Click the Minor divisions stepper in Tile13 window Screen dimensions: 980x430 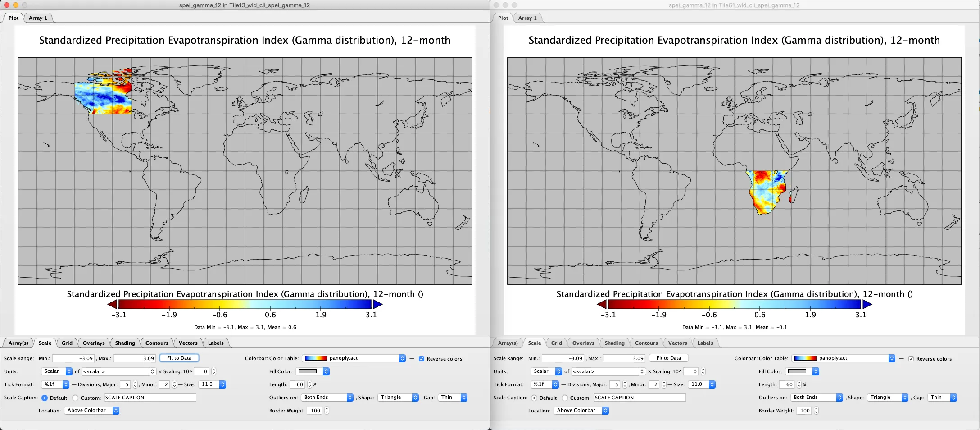point(174,384)
